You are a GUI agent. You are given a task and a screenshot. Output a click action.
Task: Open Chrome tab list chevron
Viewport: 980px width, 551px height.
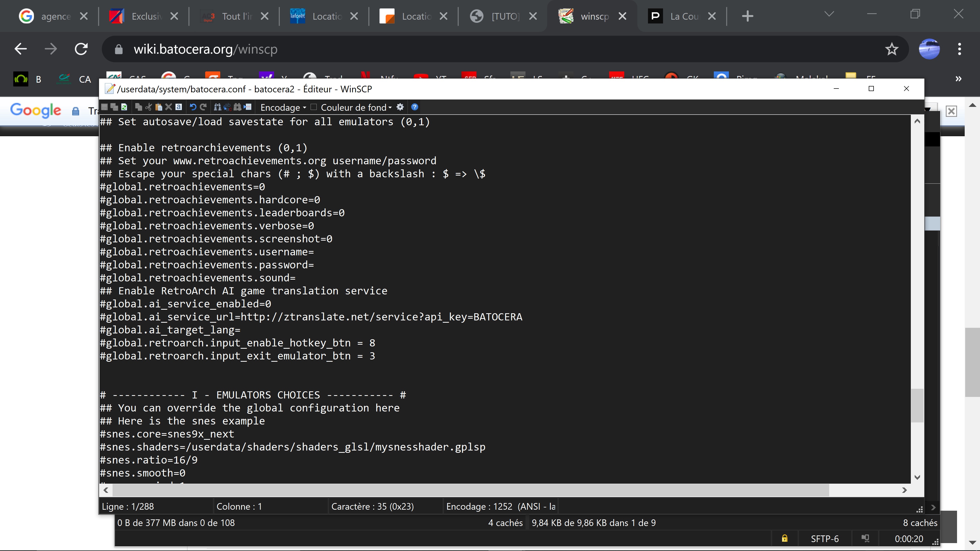[829, 15]
